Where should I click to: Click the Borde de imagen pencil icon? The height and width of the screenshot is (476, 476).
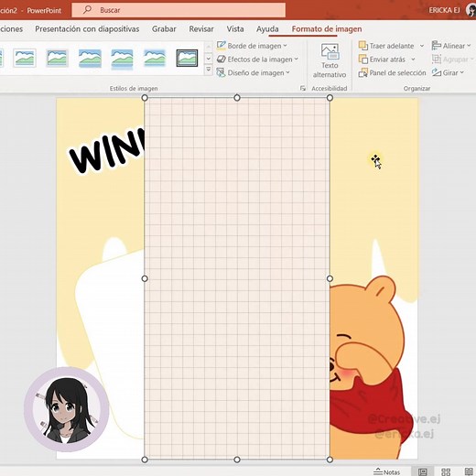221,46
